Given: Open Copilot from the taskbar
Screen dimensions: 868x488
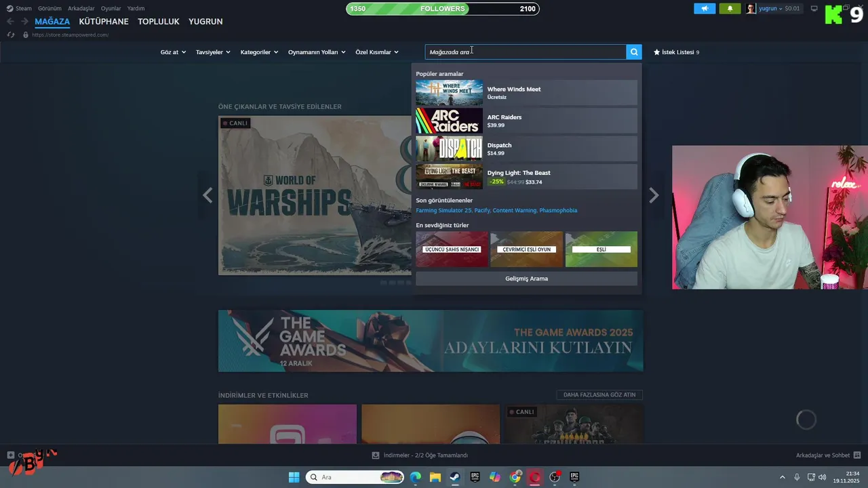Looking at the screenshot, I should coord(495,477).
